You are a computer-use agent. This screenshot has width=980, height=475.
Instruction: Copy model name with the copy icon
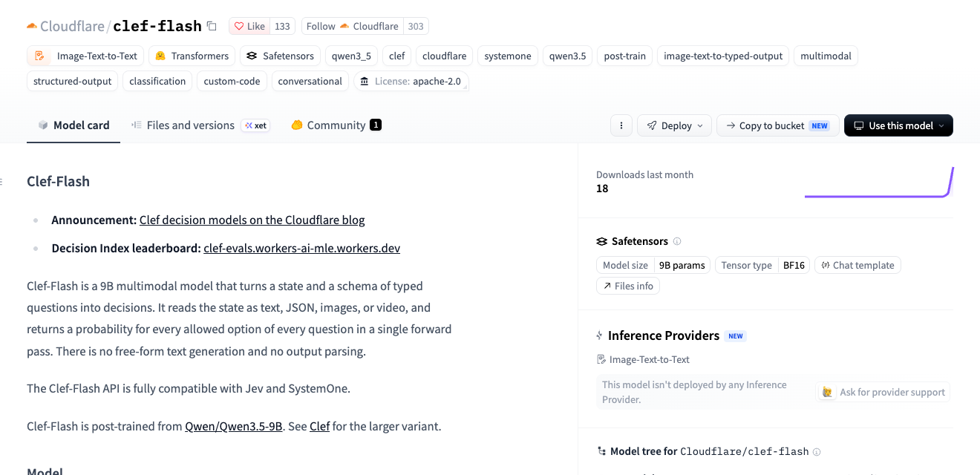click(212, 26)
